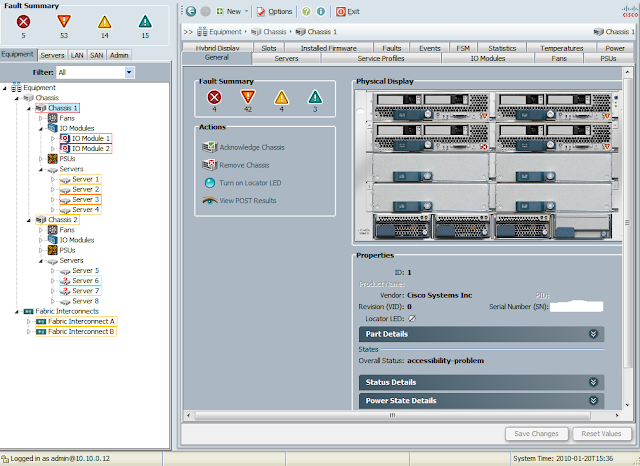
Task: Open the New menu dropdown arrow
Action: click(246, 11)
